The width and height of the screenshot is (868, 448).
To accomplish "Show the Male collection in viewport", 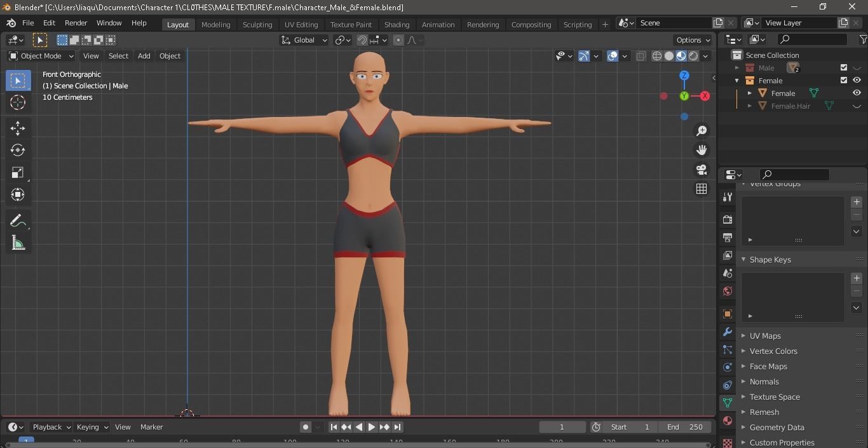I will pos(857,68).
